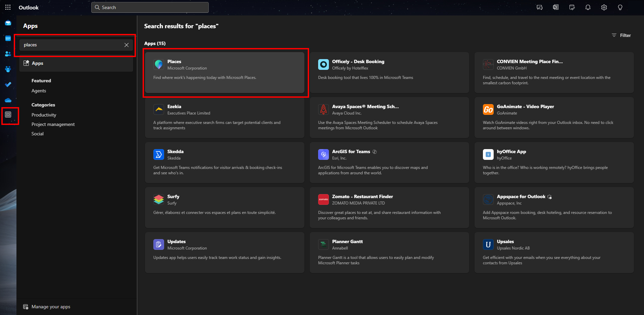644x315 pixels.
Task: Open the Places app title
Action: pyautogui.click(x=174, y=61)
